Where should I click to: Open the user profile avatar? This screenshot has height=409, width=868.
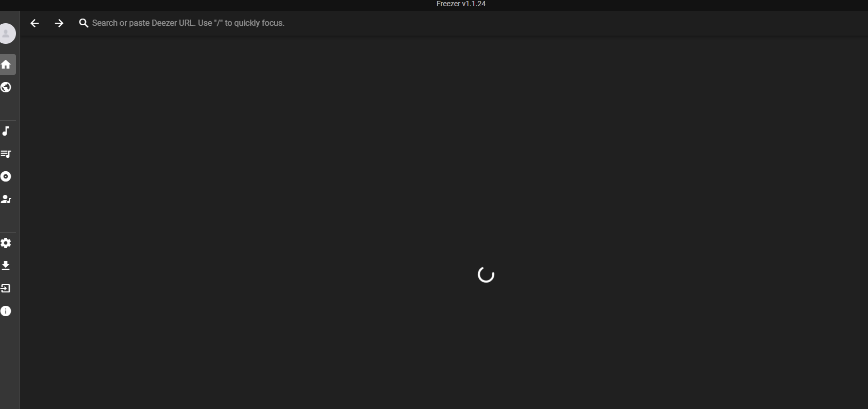point(6,34)
